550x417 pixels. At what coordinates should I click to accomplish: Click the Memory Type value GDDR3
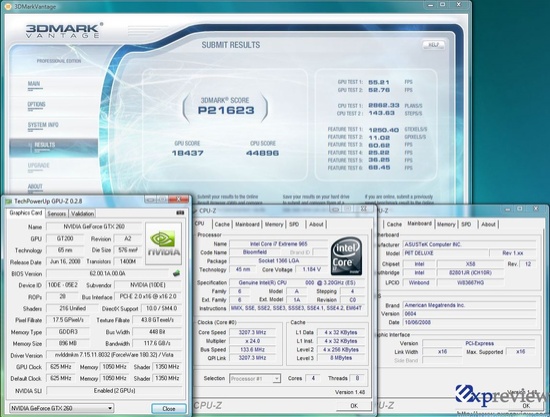(x=68, y=332)
